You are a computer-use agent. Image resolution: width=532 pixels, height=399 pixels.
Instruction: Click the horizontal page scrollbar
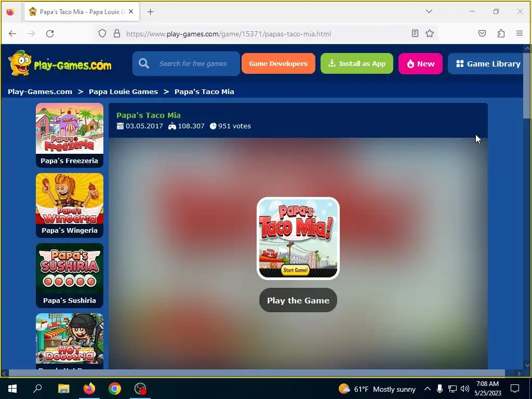257,373
